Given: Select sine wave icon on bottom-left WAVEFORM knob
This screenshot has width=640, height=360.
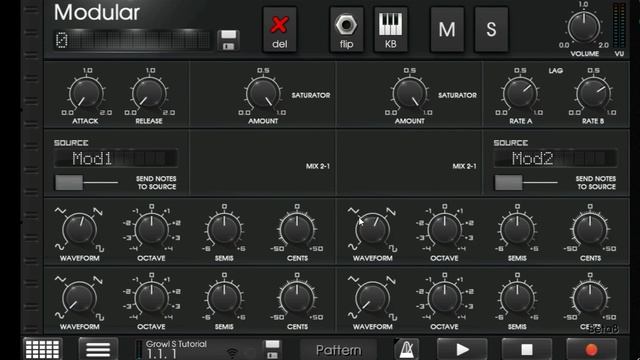Looking at the screenshot, I should click(x=60, y=316).
